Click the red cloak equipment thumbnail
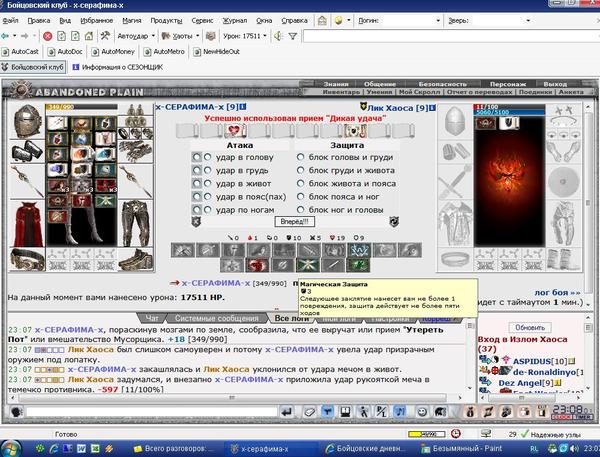 (x=27, y=224)
